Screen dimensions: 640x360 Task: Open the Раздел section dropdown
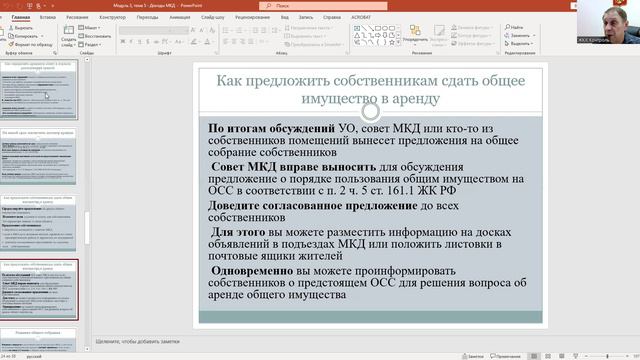tap(90, 44)
